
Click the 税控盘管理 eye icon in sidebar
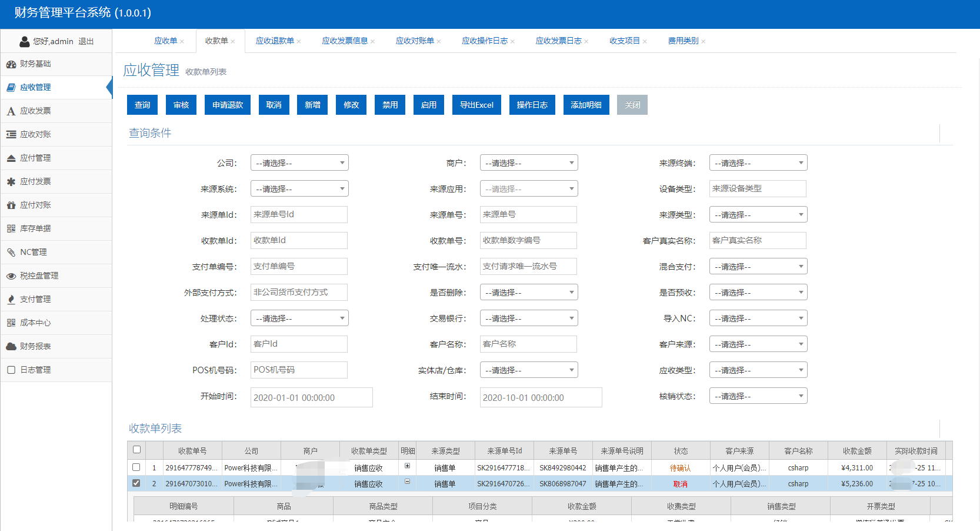[11, 276]
